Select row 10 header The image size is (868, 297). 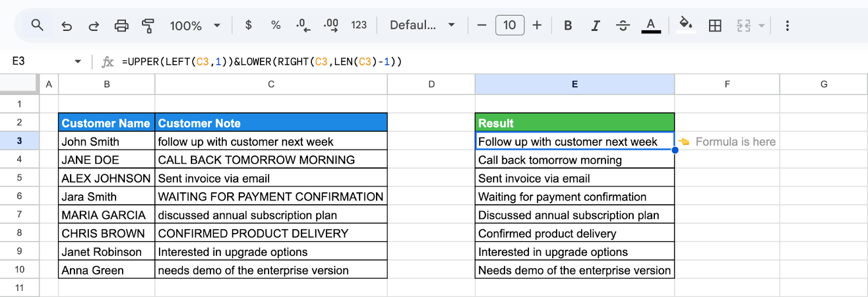click(x=20, y=270)
